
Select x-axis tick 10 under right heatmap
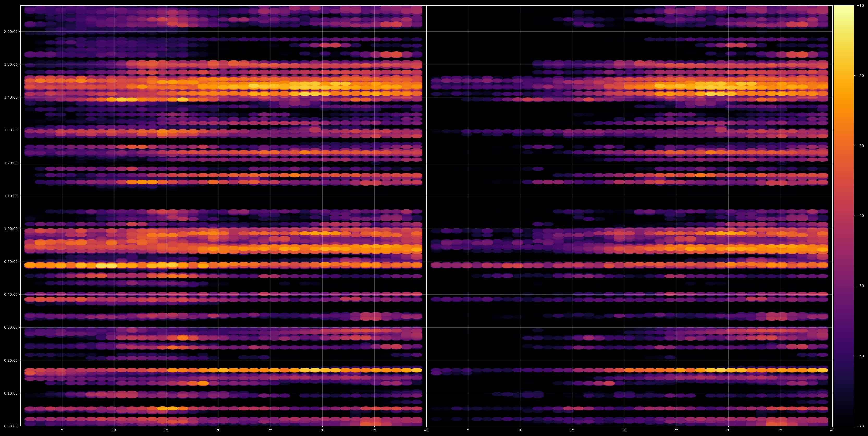point(520,430)
